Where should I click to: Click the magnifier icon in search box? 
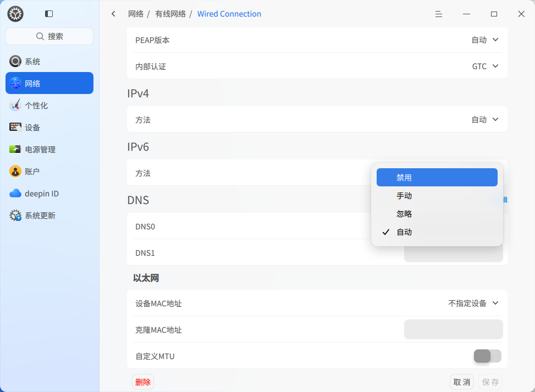click(40, 36)
